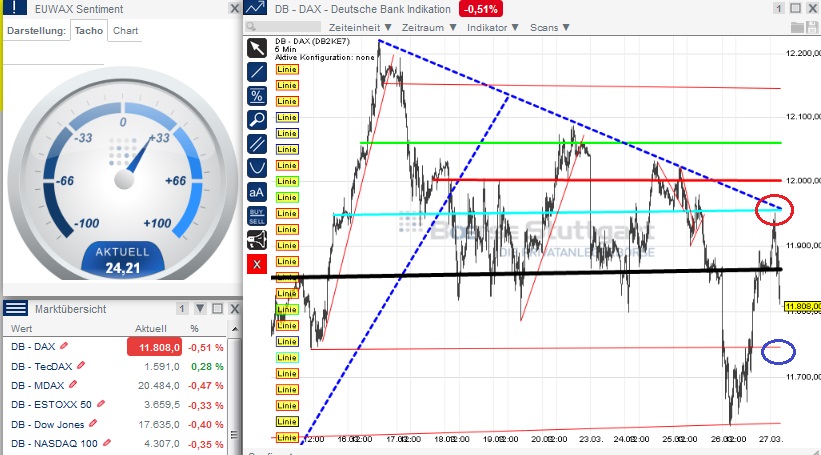
Task: Click the Darstellung: label
Action: pyautogui.click(x=36, y=31)
